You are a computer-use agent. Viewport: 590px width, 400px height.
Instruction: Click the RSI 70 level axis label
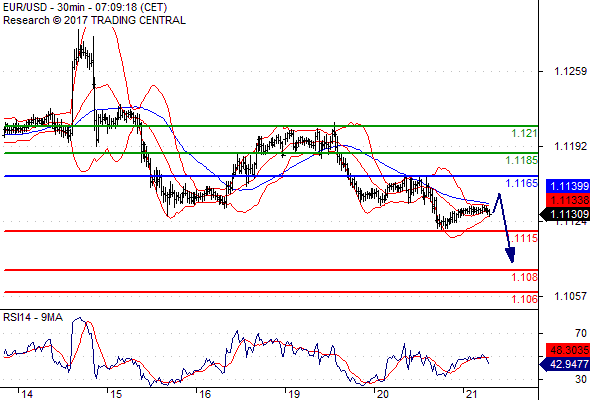581,333
